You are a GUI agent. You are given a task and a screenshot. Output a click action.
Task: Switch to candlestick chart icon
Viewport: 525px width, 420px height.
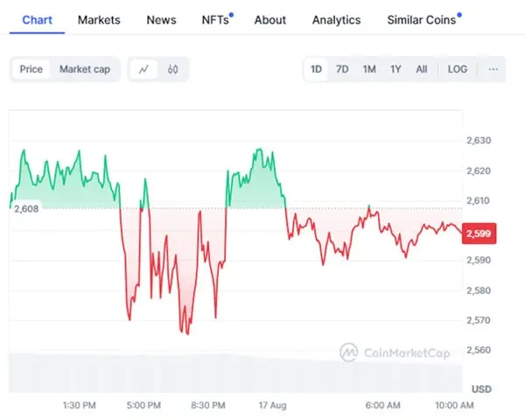coord(172,69)
